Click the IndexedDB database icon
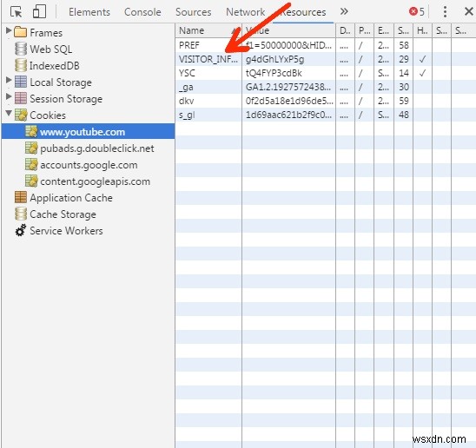 click(21, 65)
